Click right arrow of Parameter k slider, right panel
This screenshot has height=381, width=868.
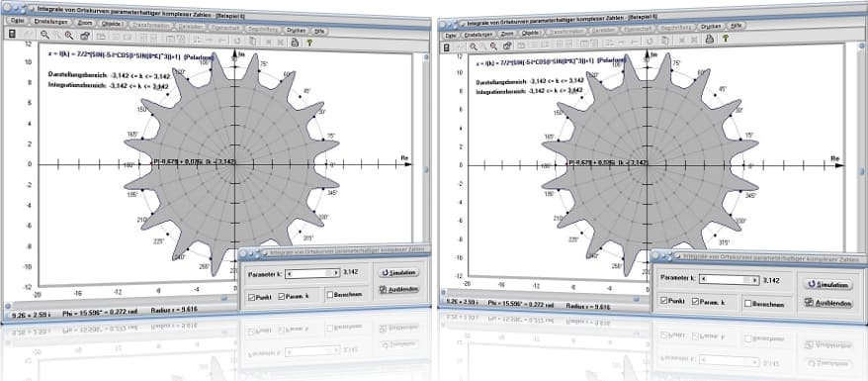754,280
